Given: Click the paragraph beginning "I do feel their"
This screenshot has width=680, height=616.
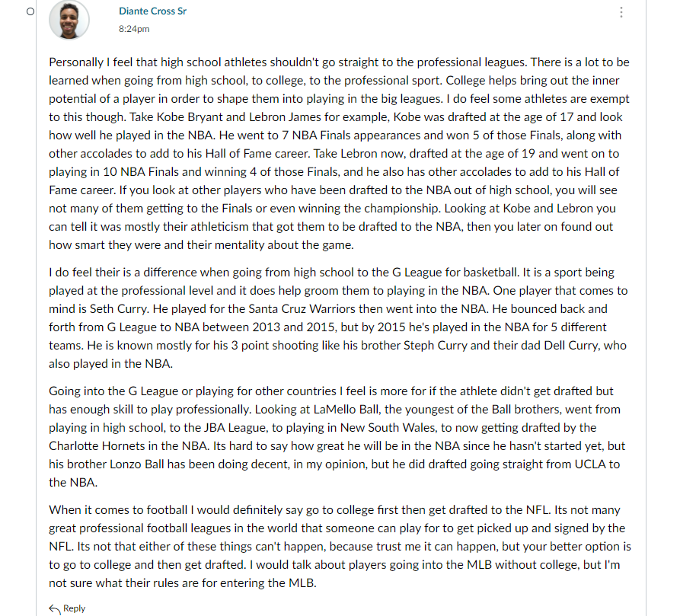Looking at the screenshot, I should pyautogui.click(x=338, y=318).
